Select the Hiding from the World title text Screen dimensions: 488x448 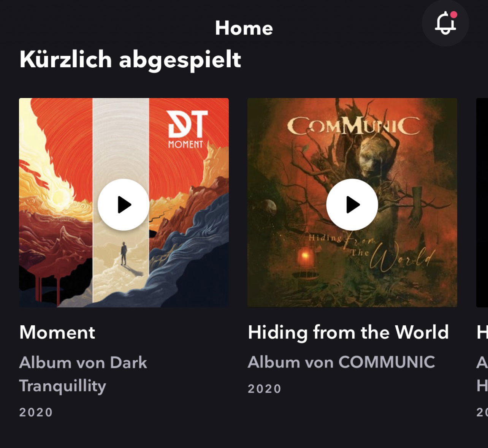pyautogui.click(x=349, y=332)
